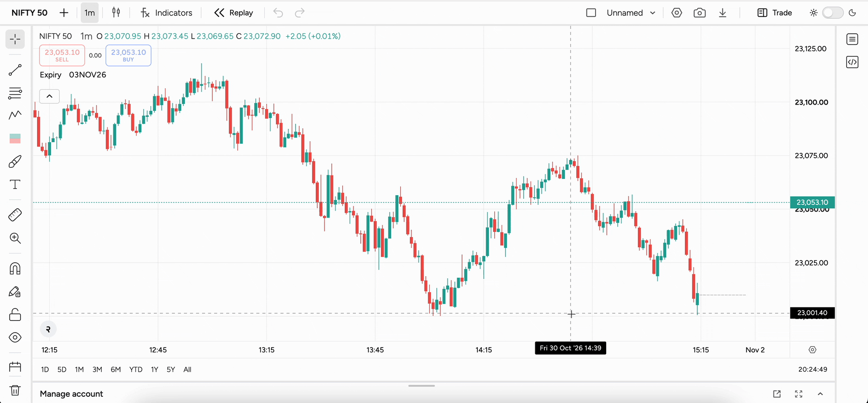Click the NIFTY 50 symbol name
Image resolution: width=868 pixels, height=403 pixels.
pyautogui.click(x=29, y=13)
